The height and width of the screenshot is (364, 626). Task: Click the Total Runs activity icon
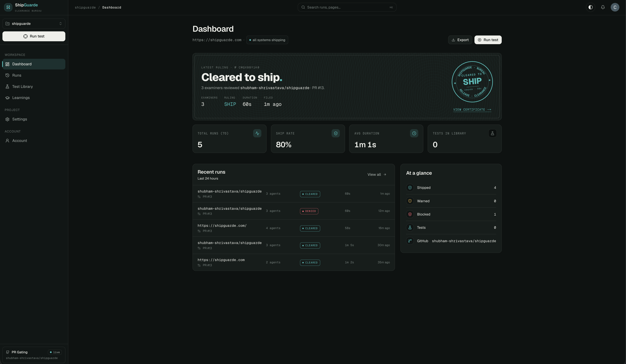(x=257, y=133)
